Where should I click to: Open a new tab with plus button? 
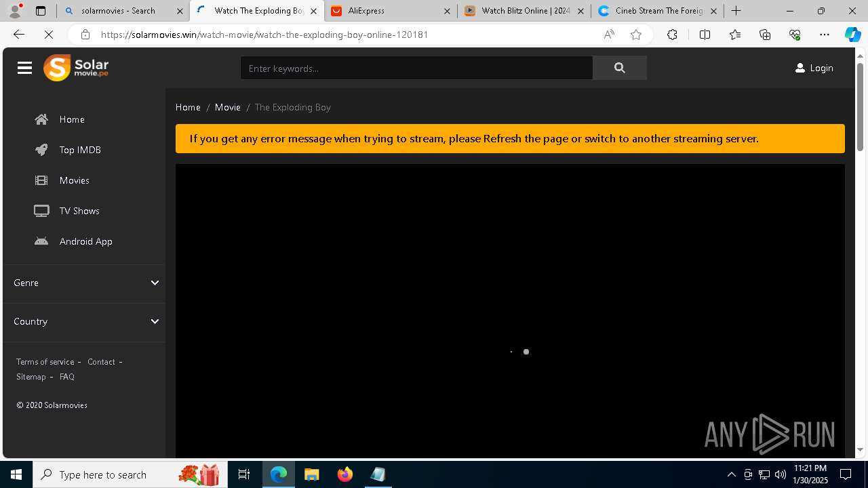(736, 11)
